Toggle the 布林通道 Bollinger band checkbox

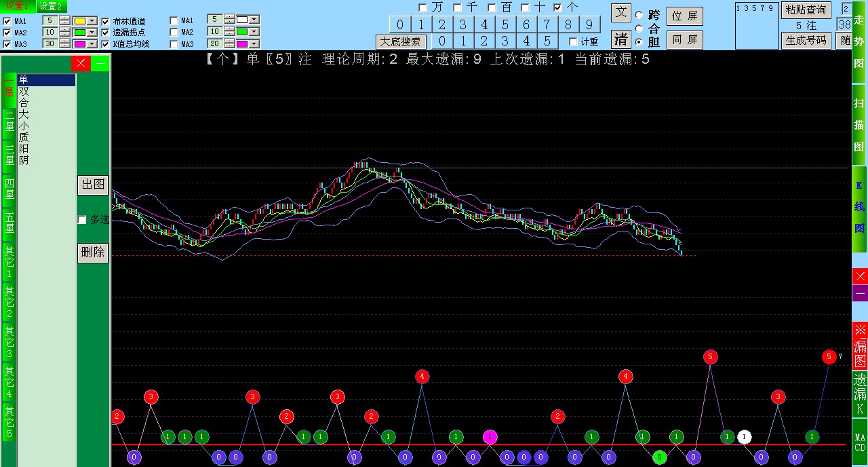tap(106, 21)
